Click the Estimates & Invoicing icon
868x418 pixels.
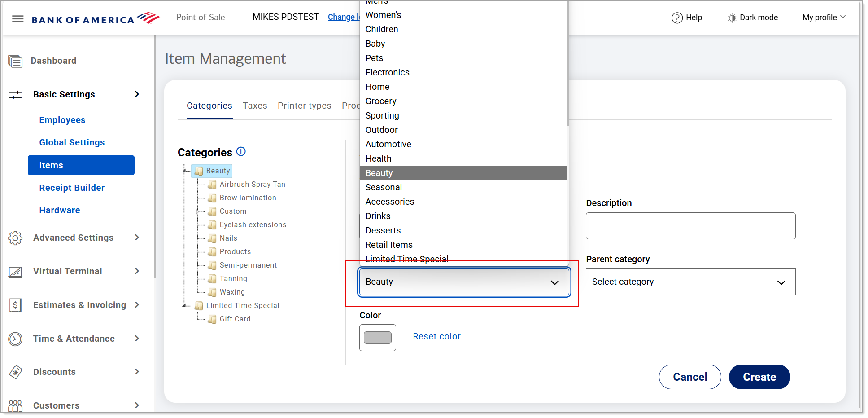(x=15, y=305)
